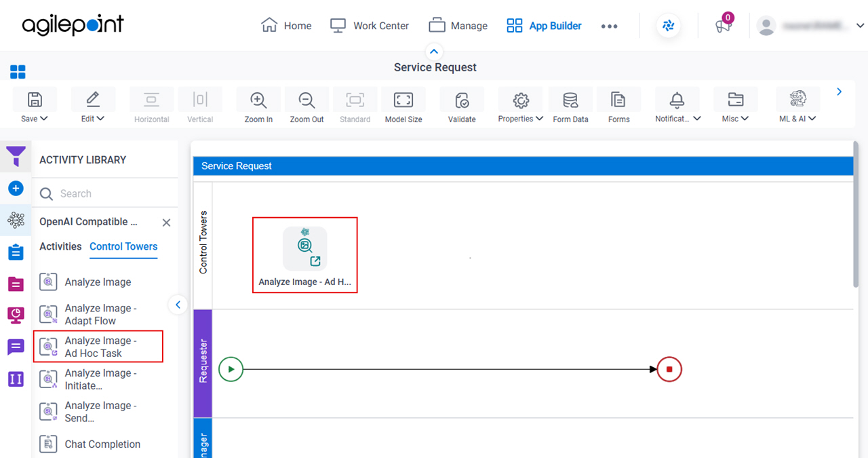The width and height of the screenshot is (868, 458).
Task: Select Analyze Image - Adapt Flow activity
Action: point(88,314)
